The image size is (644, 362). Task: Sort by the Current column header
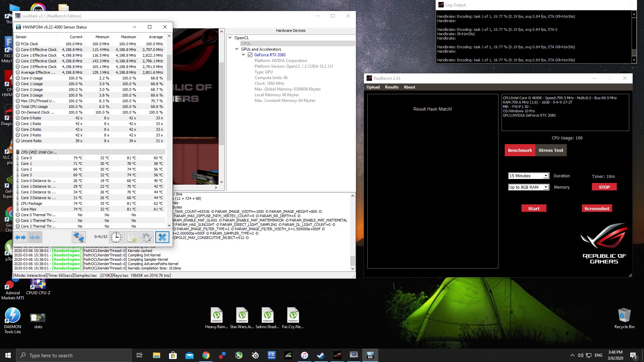71,37
